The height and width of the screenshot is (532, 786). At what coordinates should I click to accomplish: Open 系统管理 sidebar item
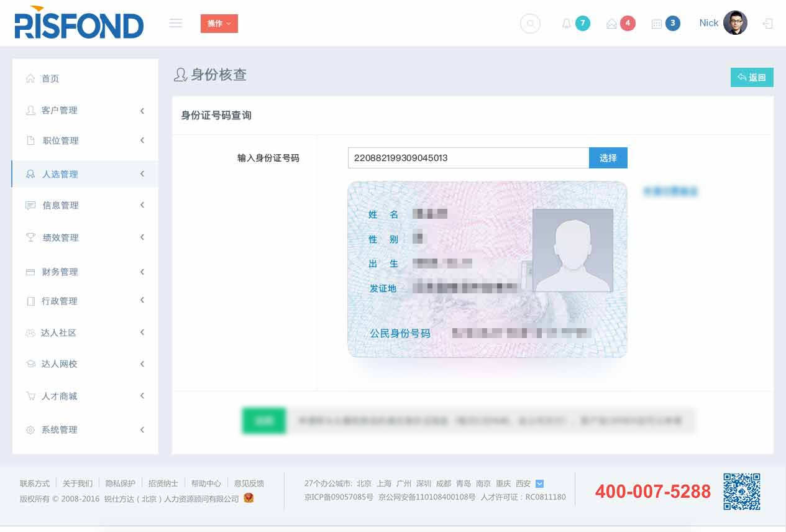[85, 430]
